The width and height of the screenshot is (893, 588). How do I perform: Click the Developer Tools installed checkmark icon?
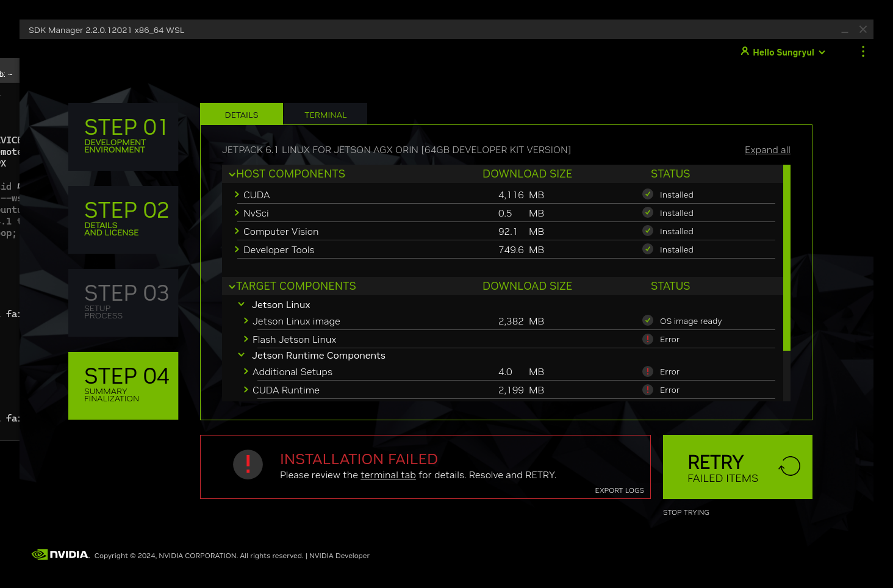point(648,249)
